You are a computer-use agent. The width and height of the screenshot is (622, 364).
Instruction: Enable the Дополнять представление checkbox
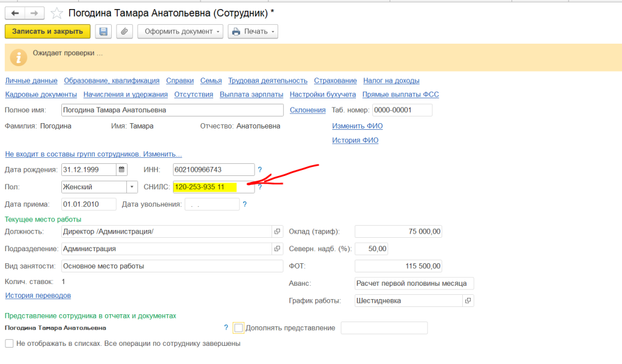(238, 328)
